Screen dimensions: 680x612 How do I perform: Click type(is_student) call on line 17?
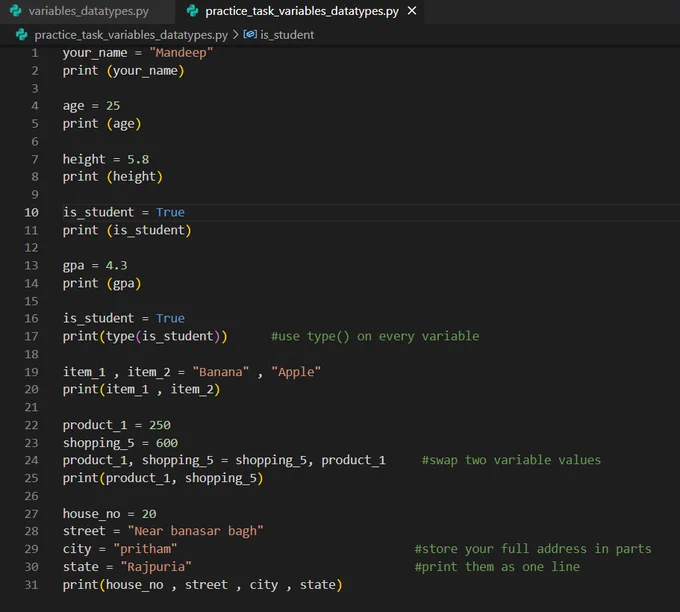coord(163,337)
